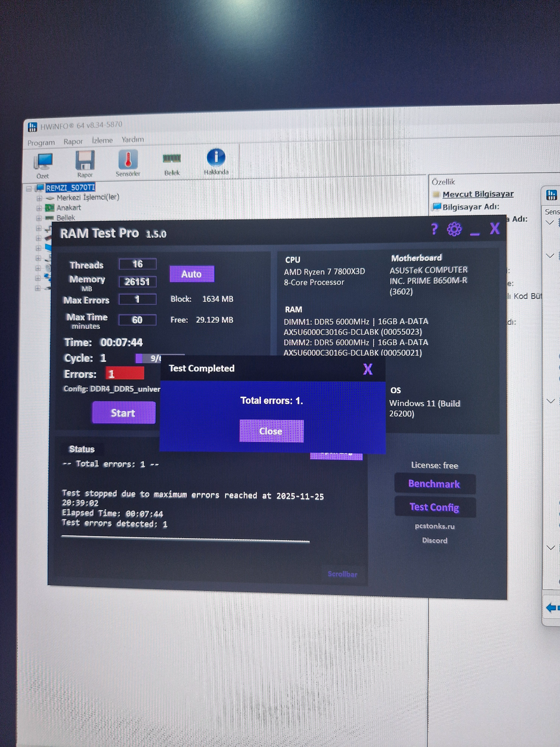The height and width of the screenshot is (747, 560).
Task: Open RAM Test Pro help question mark
Action: (434, 229)
